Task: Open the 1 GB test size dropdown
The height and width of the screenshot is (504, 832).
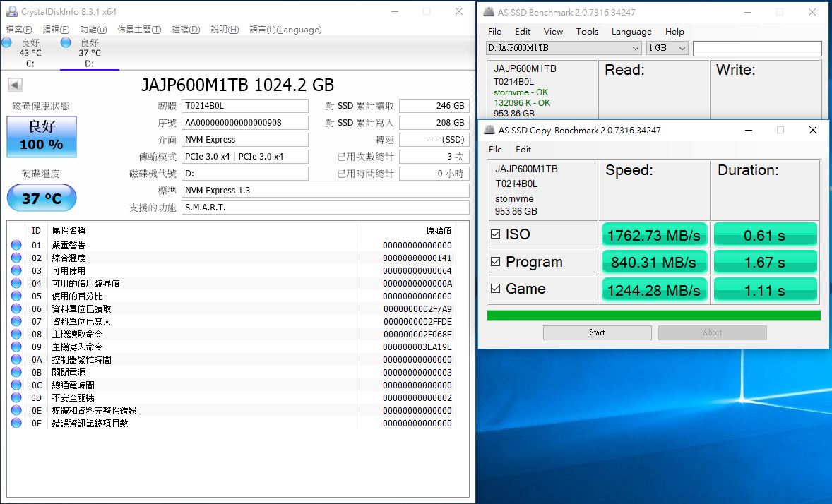Action: [x=667, y=48]
